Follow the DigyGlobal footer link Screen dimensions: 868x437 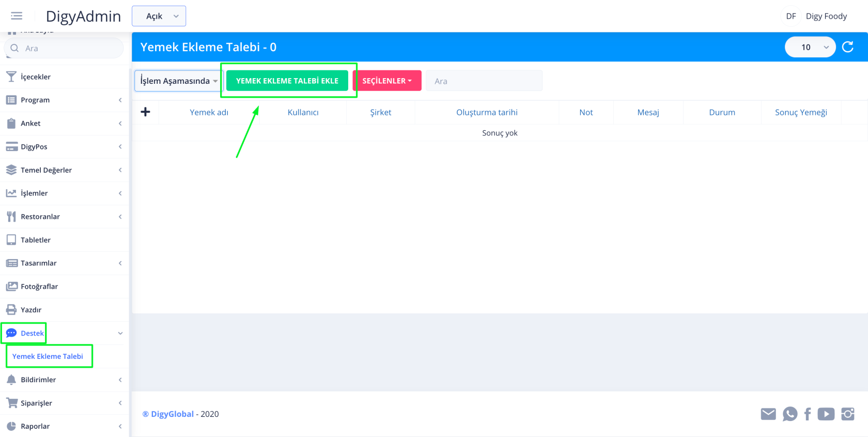click(172, 414)
